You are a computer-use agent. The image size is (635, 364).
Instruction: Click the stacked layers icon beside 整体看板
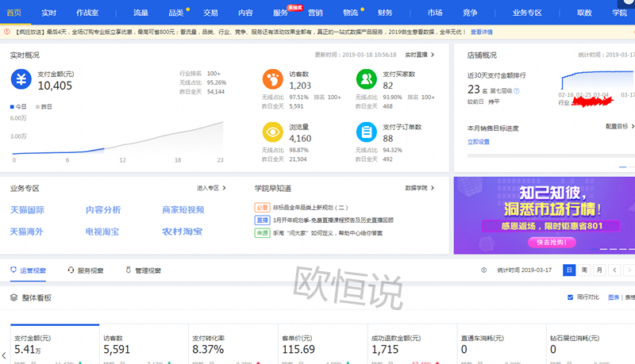(13, 297)
